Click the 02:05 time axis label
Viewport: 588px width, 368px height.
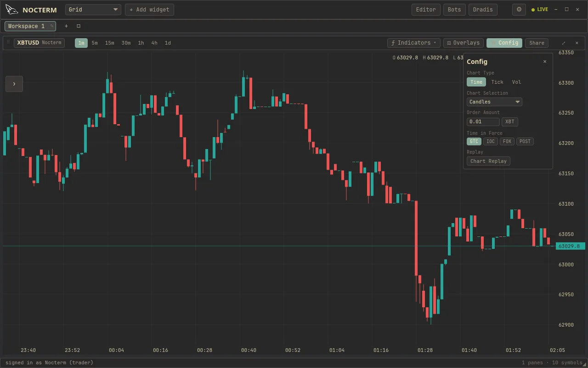(557, 351)
